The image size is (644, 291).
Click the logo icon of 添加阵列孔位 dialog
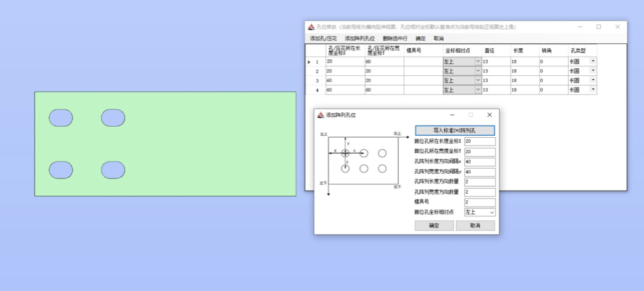(320, 115)
